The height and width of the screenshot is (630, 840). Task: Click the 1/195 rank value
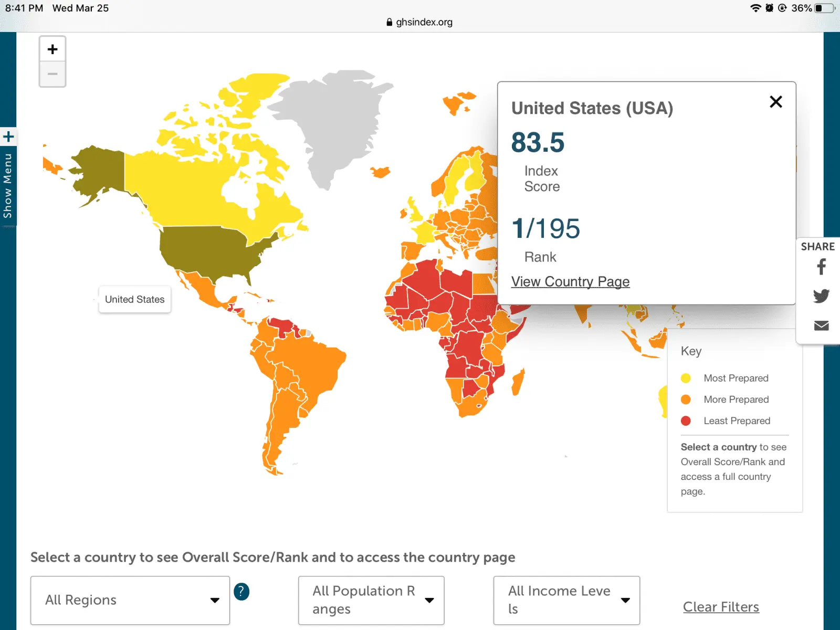[x=546, y=229]
